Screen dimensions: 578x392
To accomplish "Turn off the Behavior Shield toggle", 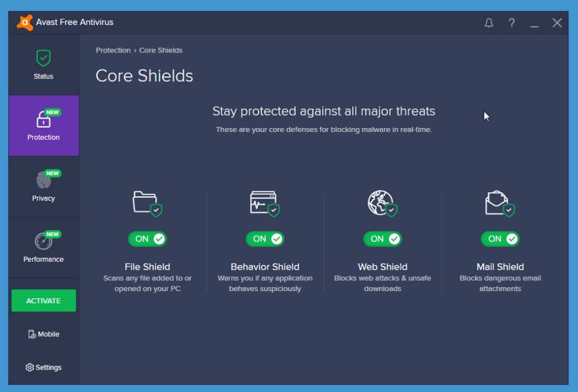I will click(265, 239).
